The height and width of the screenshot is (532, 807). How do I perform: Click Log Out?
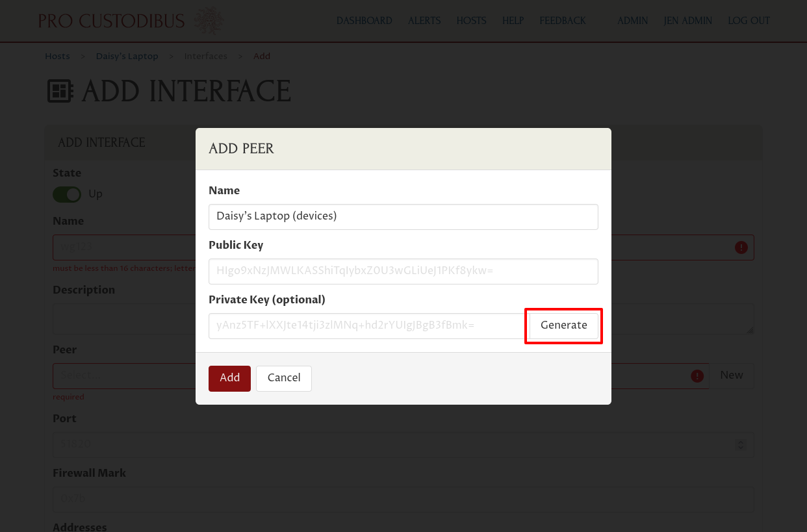[x=749, y=21]
